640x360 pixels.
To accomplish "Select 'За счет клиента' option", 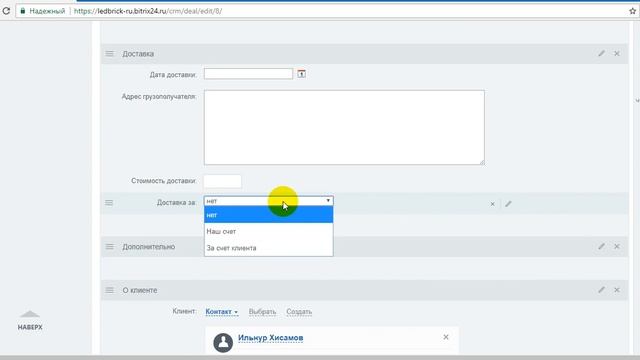I will 269,248.
